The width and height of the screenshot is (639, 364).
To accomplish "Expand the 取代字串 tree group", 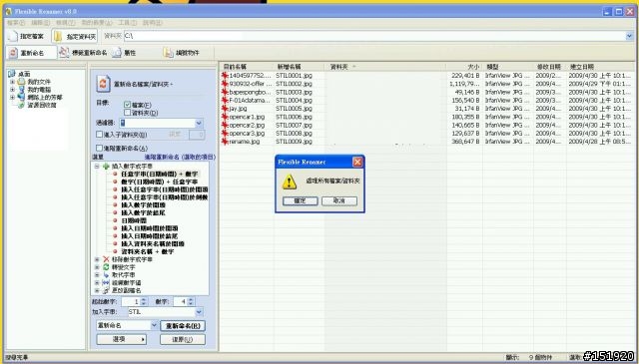I will tap(97, 275).
